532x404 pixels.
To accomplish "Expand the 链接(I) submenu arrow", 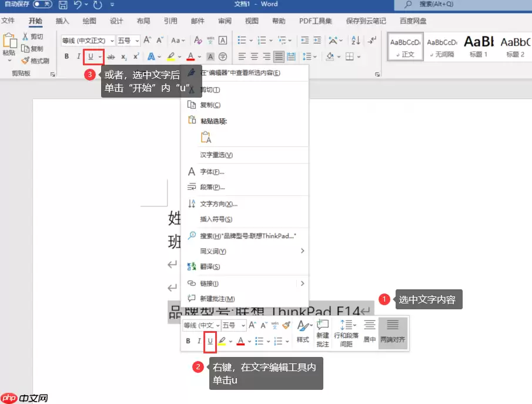I will (302, 283).
